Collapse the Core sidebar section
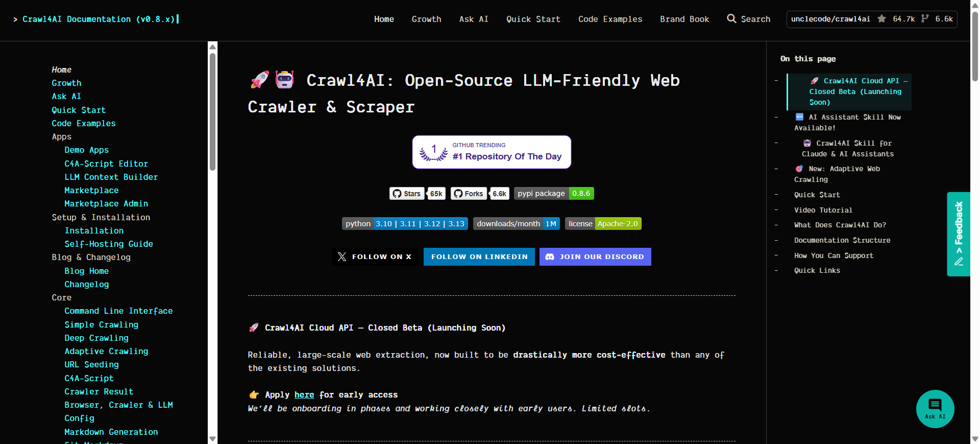The height and width of the screenshot is (444, 980). (61, 297)
